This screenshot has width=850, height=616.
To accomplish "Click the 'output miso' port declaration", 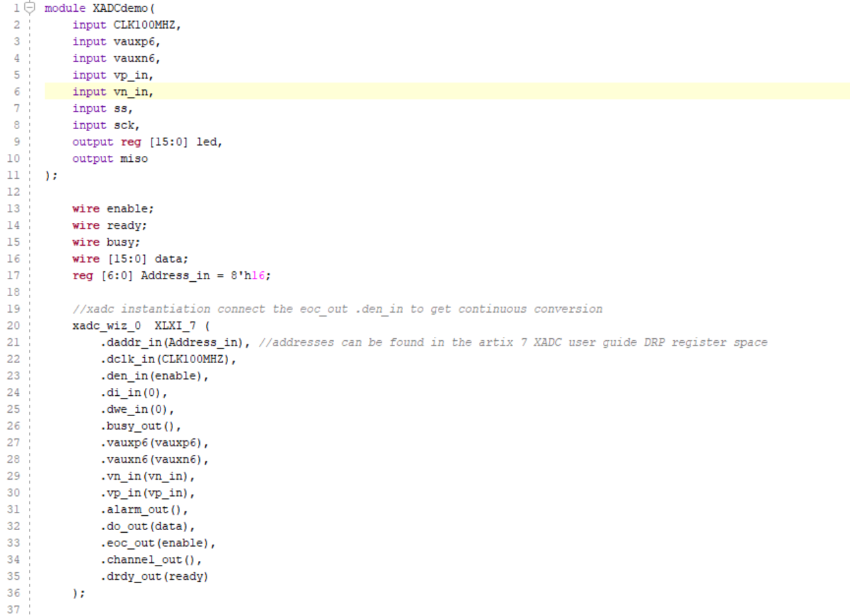I will click(110, 159).
